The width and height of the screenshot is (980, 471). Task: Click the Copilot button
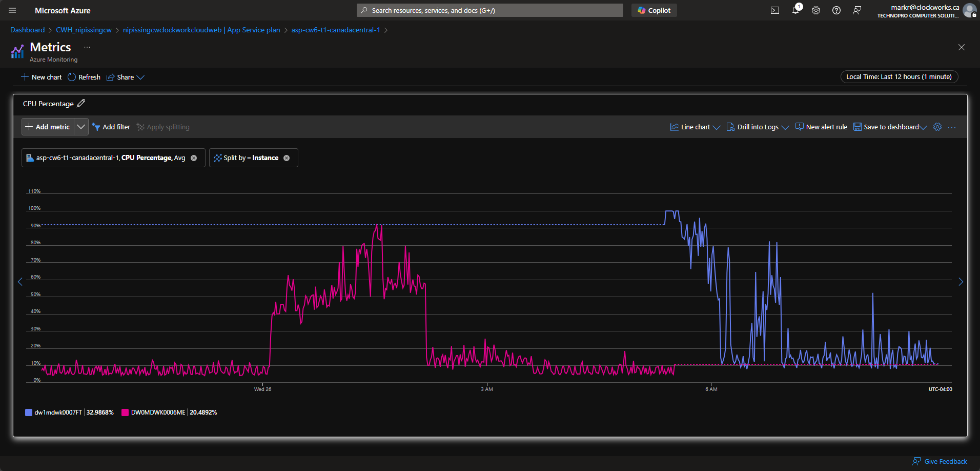[654, 10]
